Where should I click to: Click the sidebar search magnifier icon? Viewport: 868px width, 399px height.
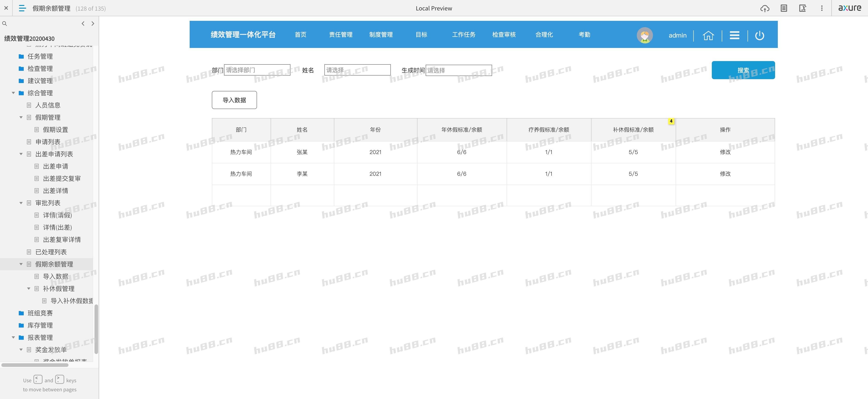pyautogui.click(x=5, y=24)
